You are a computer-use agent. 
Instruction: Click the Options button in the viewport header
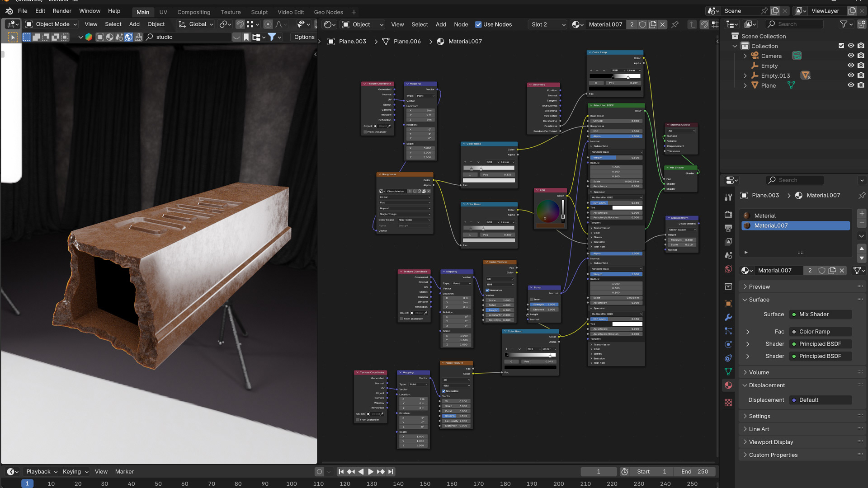click(x=304, y=37)
